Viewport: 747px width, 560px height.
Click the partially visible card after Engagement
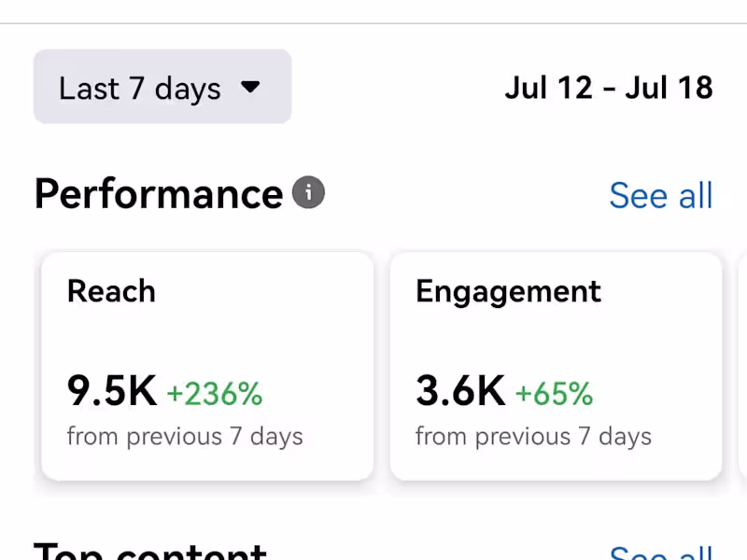pos(741,366)
